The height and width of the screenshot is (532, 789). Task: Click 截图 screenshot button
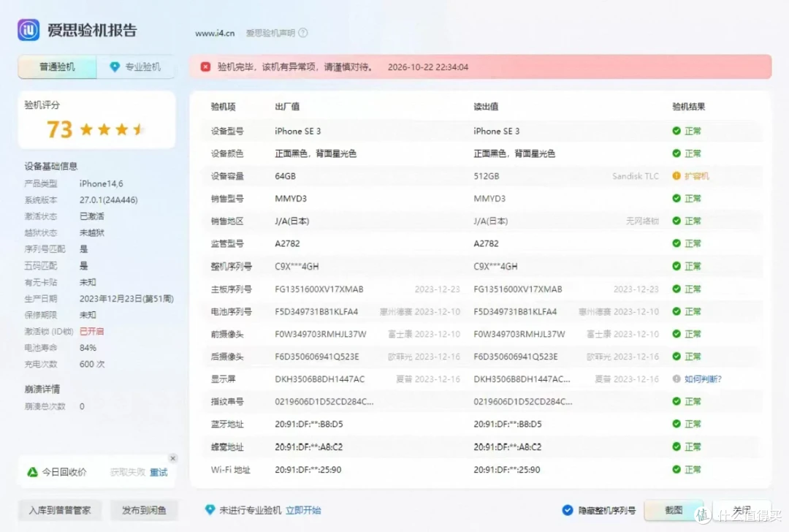coord(674,510)
